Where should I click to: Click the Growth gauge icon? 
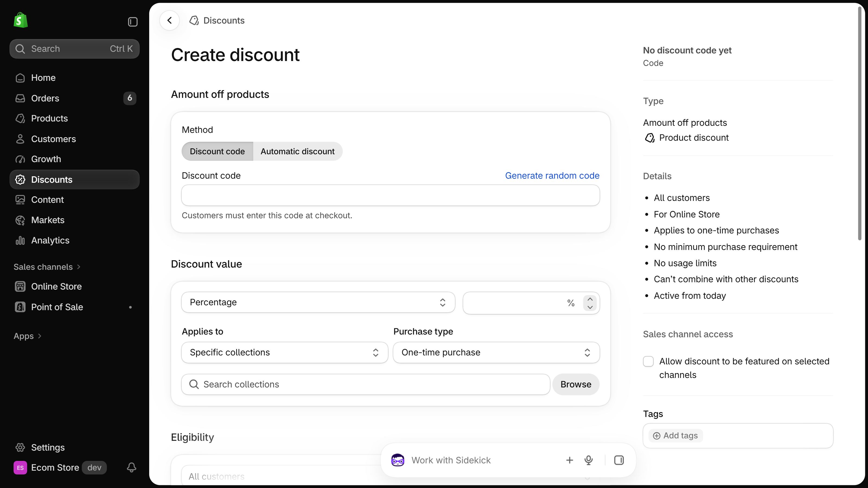click(x=20, y=159)
